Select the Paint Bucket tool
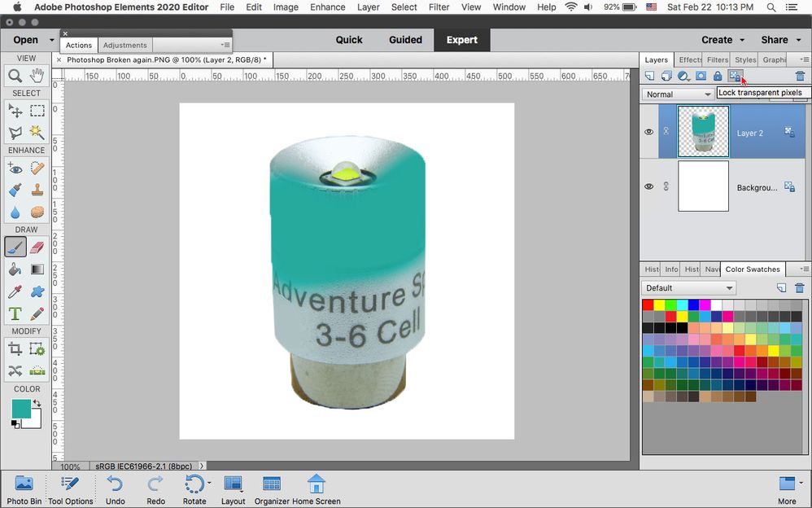 coord(15,269)
